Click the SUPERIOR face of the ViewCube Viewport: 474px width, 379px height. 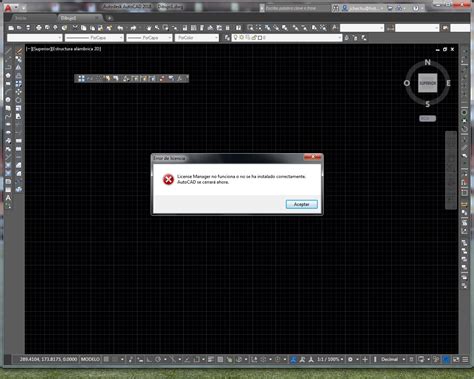click(428, 83)
